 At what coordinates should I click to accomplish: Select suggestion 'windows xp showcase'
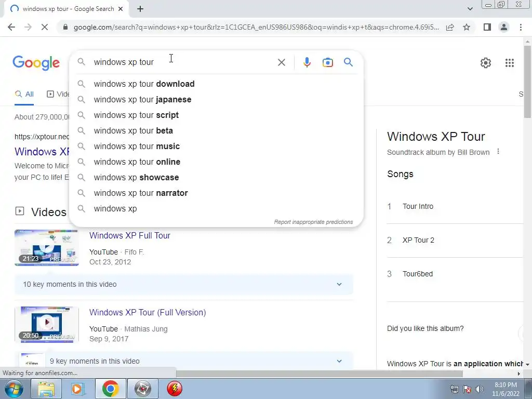click(x=216, y=178)
